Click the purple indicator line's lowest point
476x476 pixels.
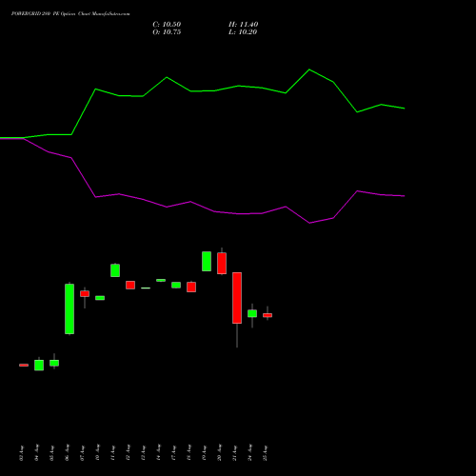tap(309, 223)
